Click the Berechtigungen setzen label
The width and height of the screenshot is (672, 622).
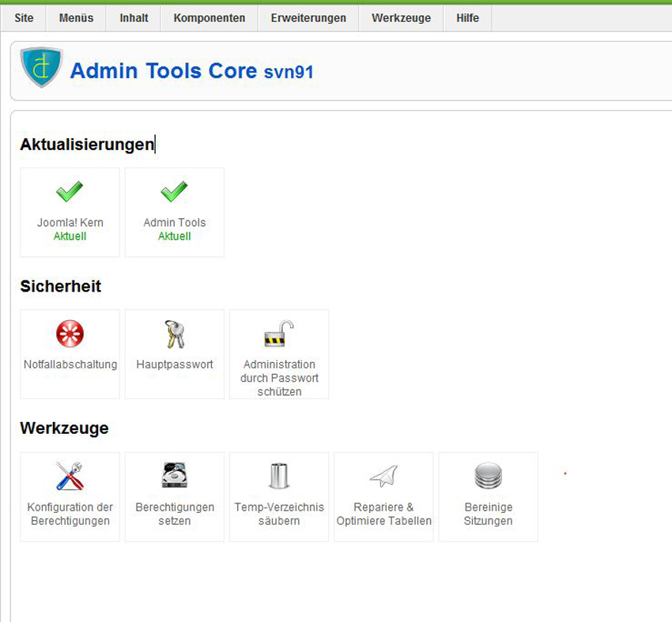[175, 514]
